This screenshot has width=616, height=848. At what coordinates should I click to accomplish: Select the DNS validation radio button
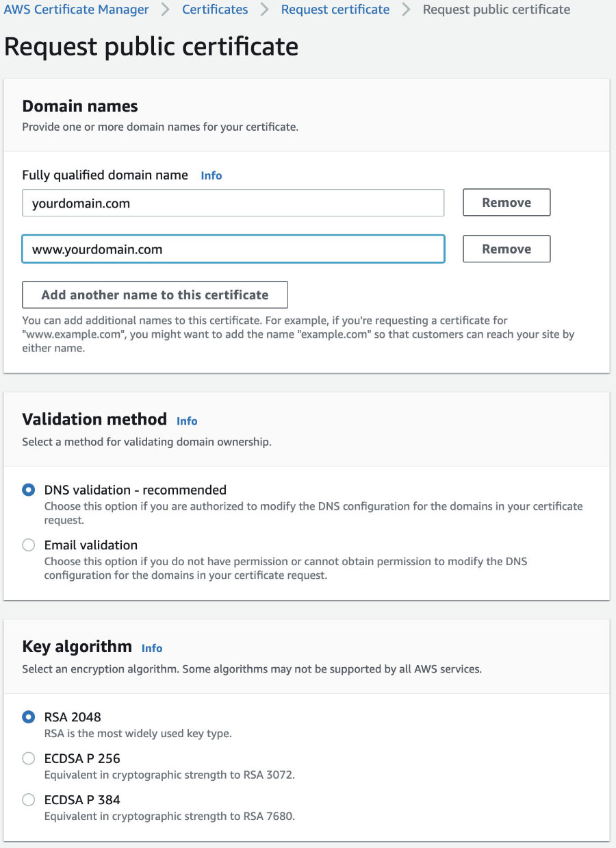click(x=28, y=490)
